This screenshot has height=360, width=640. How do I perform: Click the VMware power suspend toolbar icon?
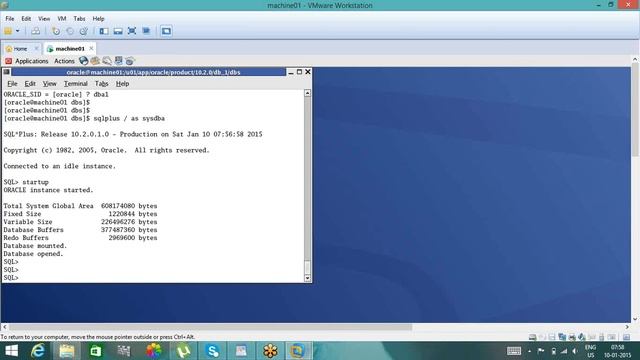(8, 31)
